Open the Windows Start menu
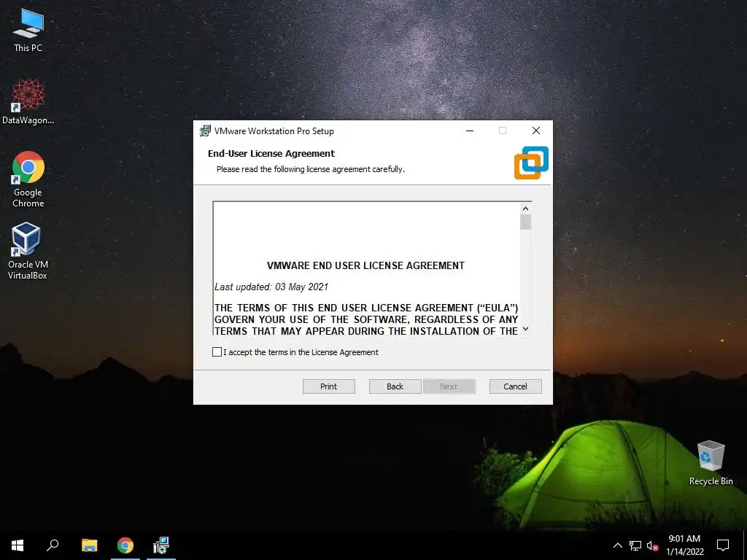 click(x=18, y=545)
